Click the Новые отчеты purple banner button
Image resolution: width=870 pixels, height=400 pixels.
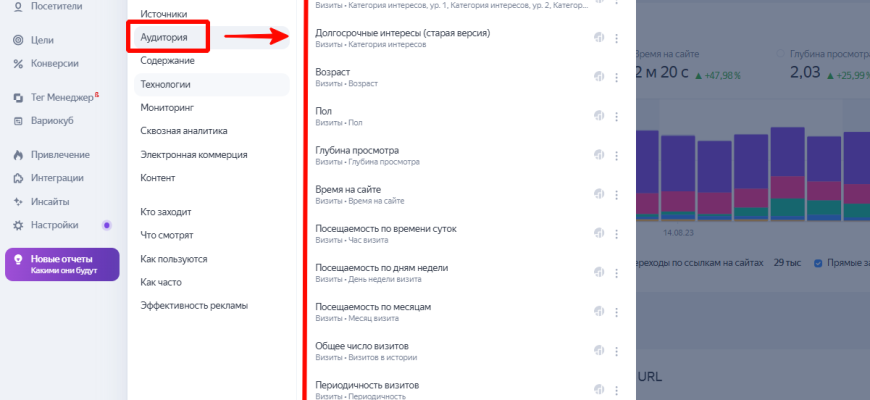pyautogui.click(x=62, y=264)
